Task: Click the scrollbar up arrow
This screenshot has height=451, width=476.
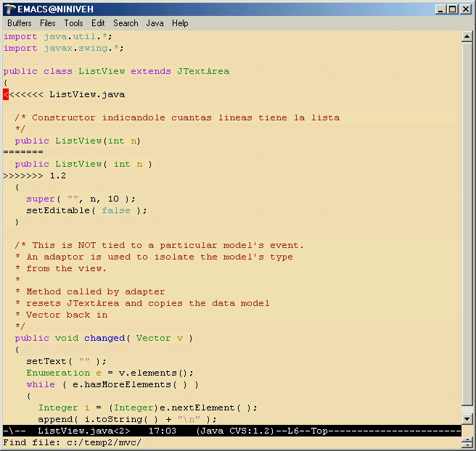Action: [467, 36]
